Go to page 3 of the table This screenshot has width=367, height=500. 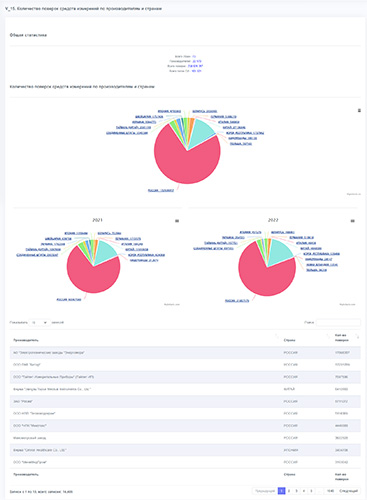pyautogui.click(x=296, y=491)
